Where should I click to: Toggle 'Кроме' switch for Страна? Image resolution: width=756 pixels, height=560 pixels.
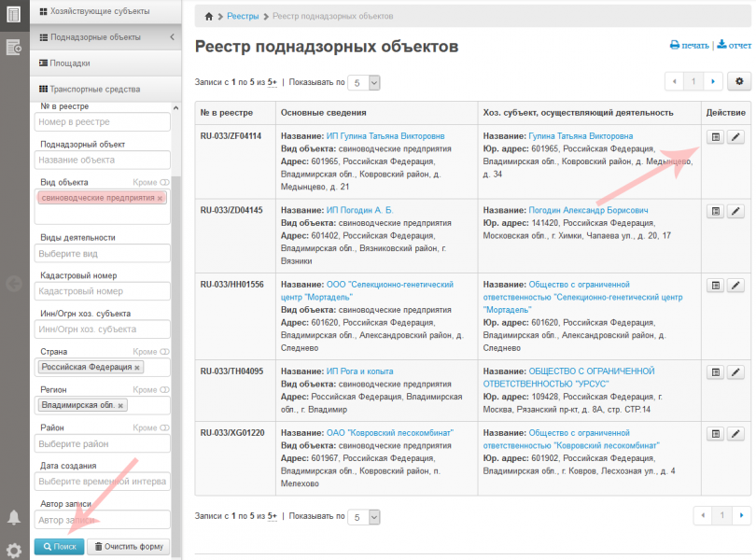coord(164,352)
